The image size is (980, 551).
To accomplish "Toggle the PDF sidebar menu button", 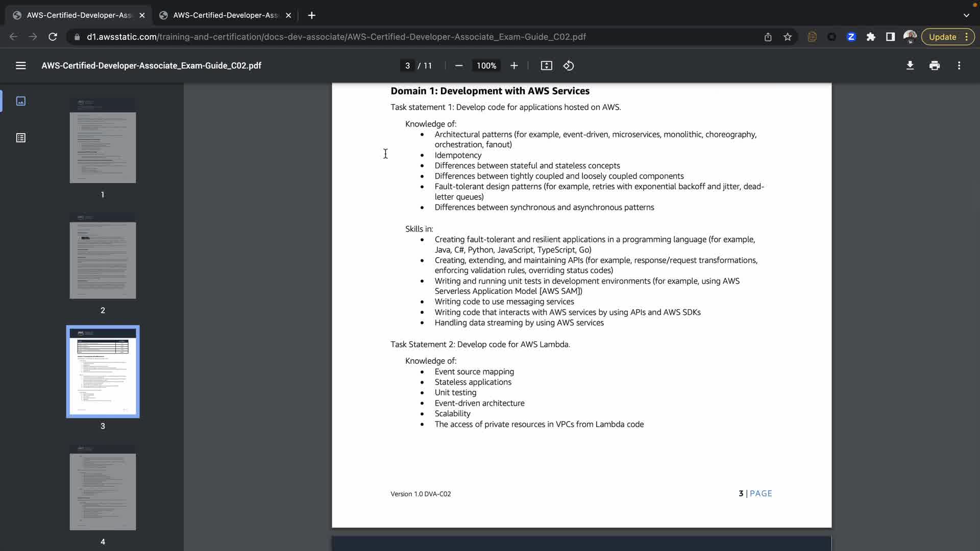I will [20, 66].
